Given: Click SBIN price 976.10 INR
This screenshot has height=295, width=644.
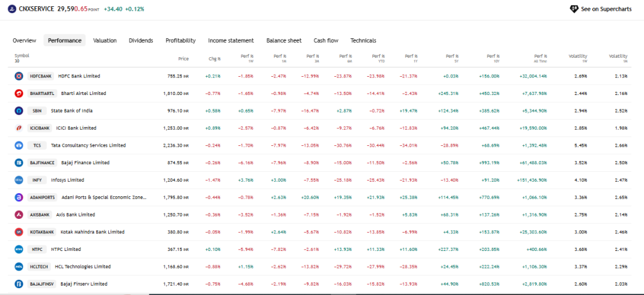Looking at the screenshot, I should coord(177,111).
